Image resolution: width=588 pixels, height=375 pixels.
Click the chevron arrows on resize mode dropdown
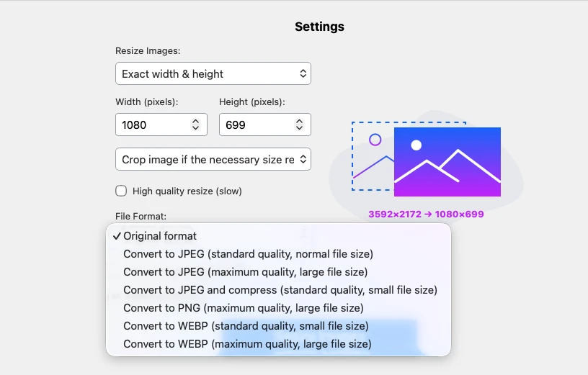[x=303, y=73]
